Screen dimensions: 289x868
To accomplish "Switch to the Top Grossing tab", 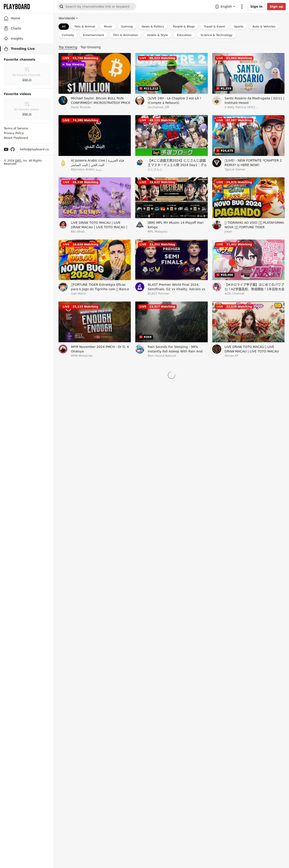I will coord(90,47).
